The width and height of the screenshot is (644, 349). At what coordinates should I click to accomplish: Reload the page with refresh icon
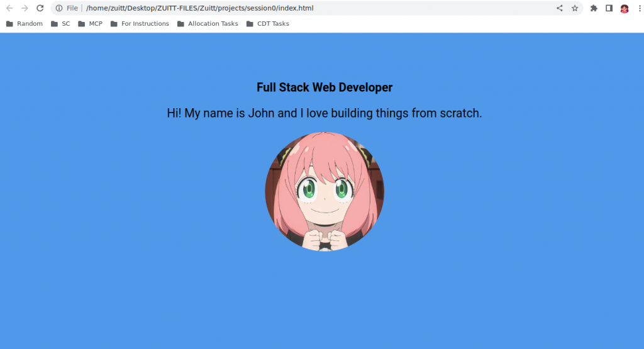point(40,8)
